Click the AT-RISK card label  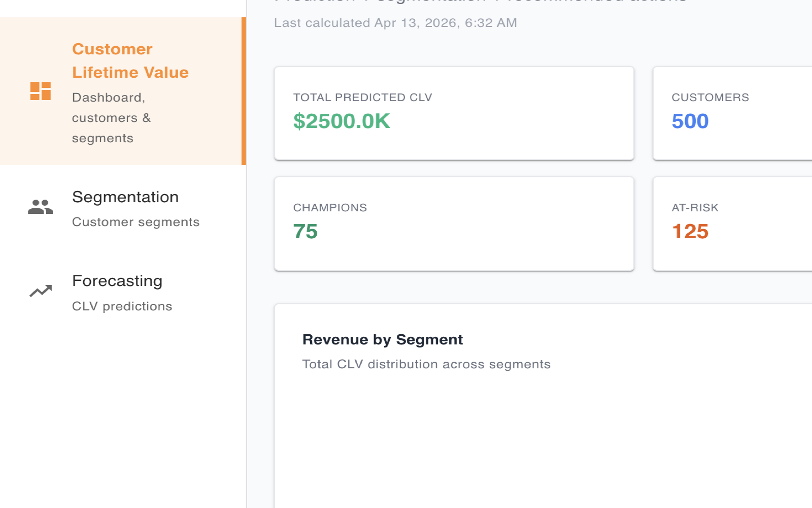pos(695,208)
